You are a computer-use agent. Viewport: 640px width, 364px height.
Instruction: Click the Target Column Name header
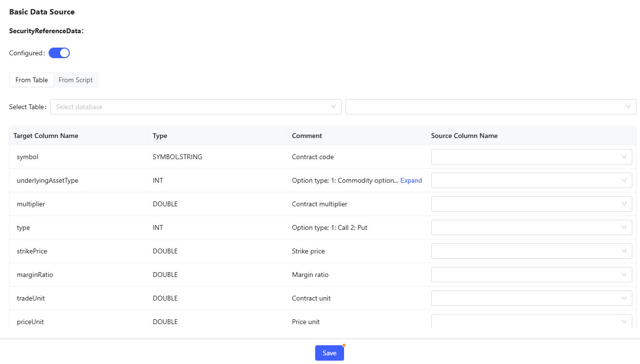(46, 136)
